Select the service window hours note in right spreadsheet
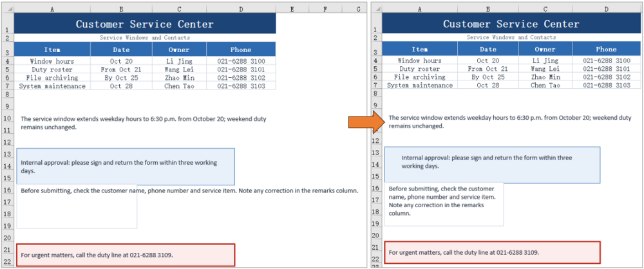644x269 pixels. coord(510,122)
